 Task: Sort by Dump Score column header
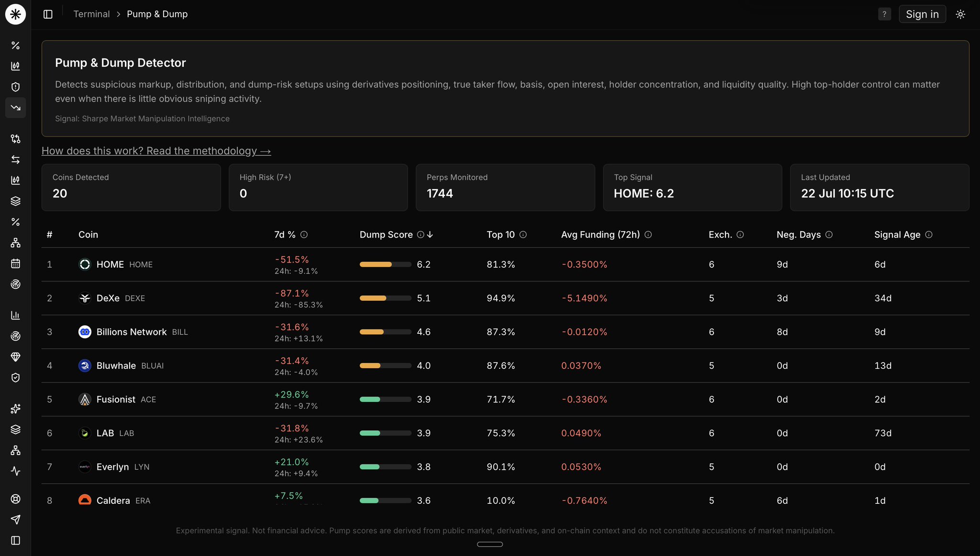click(x=386, y=235)
